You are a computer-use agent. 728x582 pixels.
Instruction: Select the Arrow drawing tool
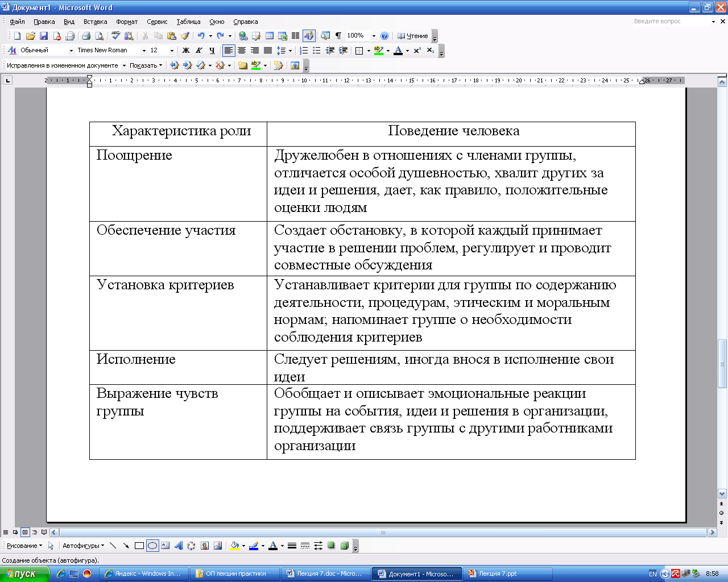(x=126, y=546)
